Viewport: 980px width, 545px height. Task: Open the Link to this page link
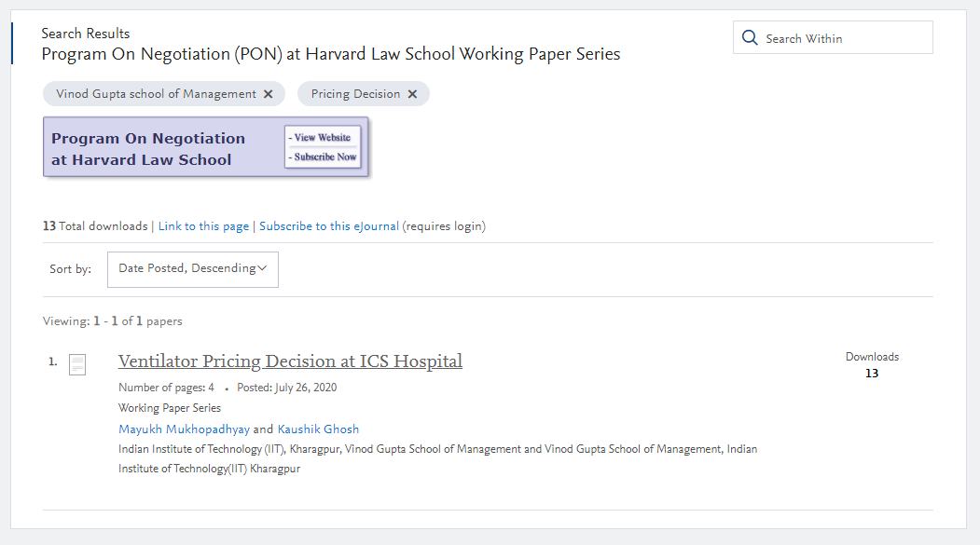203,226
